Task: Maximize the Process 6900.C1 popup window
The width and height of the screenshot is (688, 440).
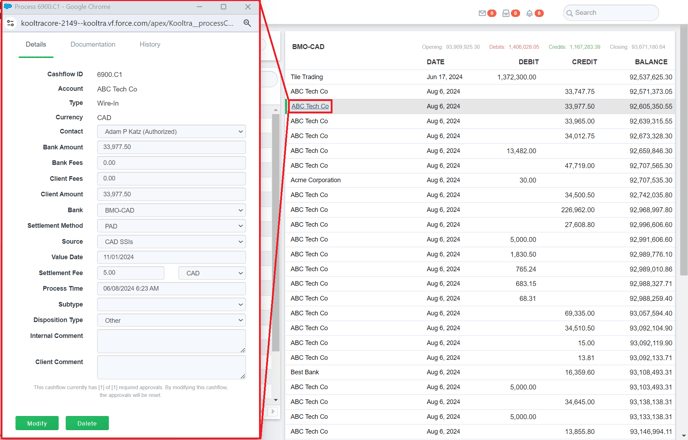Action: pyautogui.click(x=224, y=7)
